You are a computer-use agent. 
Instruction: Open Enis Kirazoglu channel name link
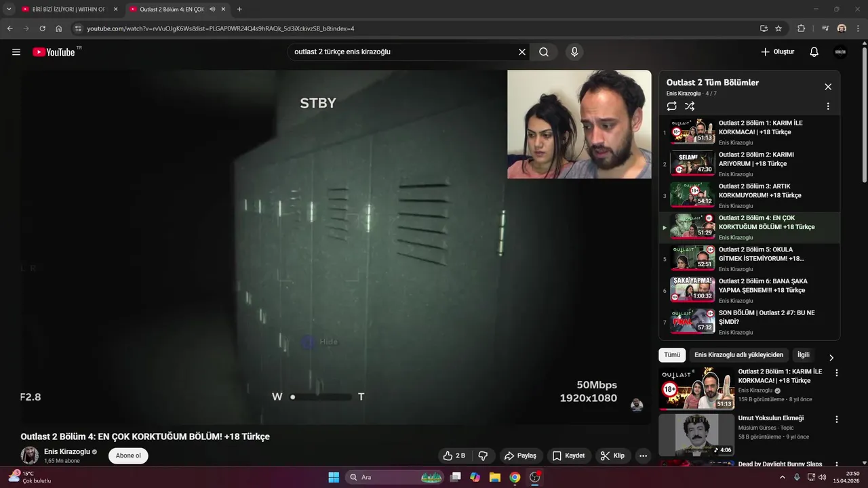point(67,451)
